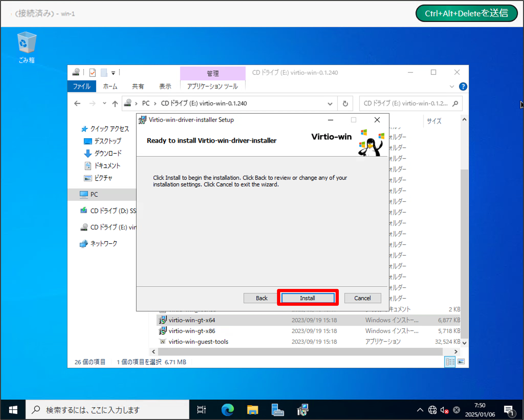Go Back in the installer wizard

261,298
